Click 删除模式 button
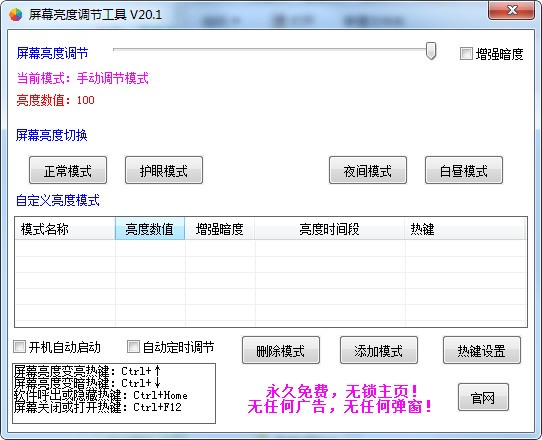The image size is (542, 440). click(x=281, y=350)
